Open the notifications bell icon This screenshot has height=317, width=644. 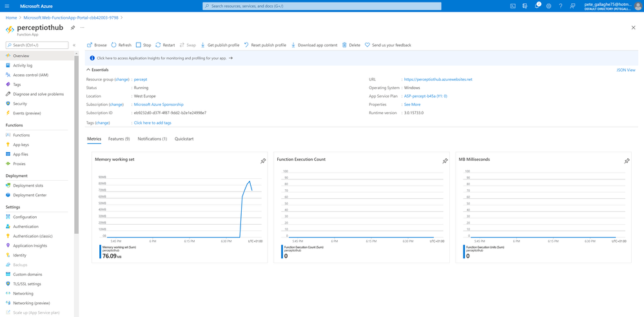pos(537,6)
